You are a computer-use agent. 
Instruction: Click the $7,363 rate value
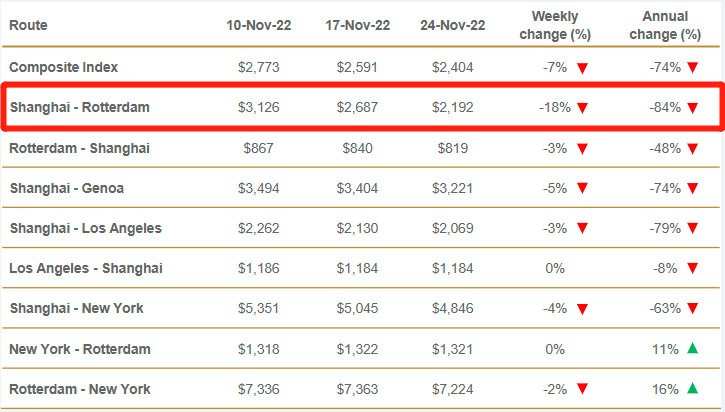coord(356,387)
